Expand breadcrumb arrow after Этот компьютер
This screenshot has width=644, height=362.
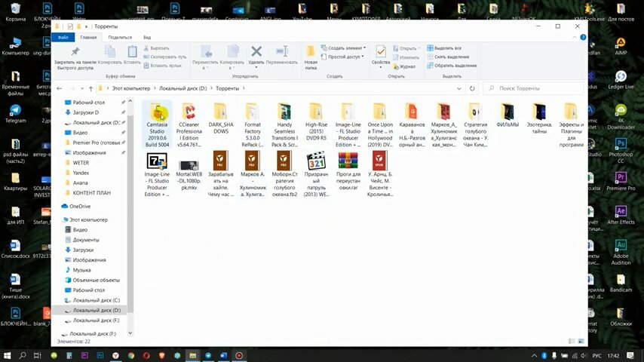click(x=155, y=88)
